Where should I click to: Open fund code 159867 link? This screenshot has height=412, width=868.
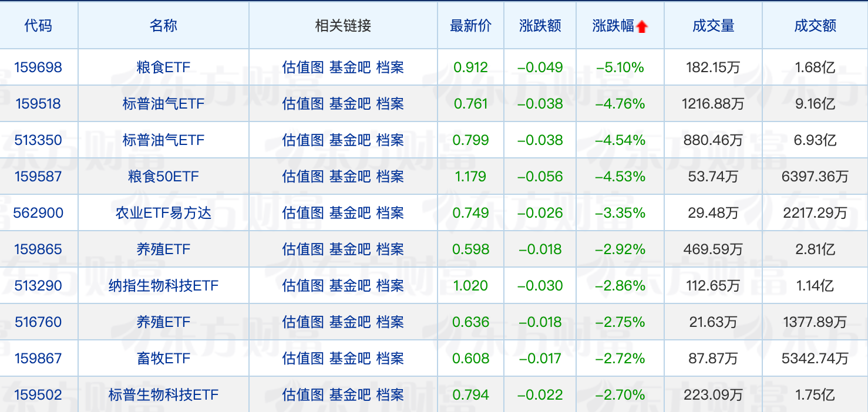(38, 359)
